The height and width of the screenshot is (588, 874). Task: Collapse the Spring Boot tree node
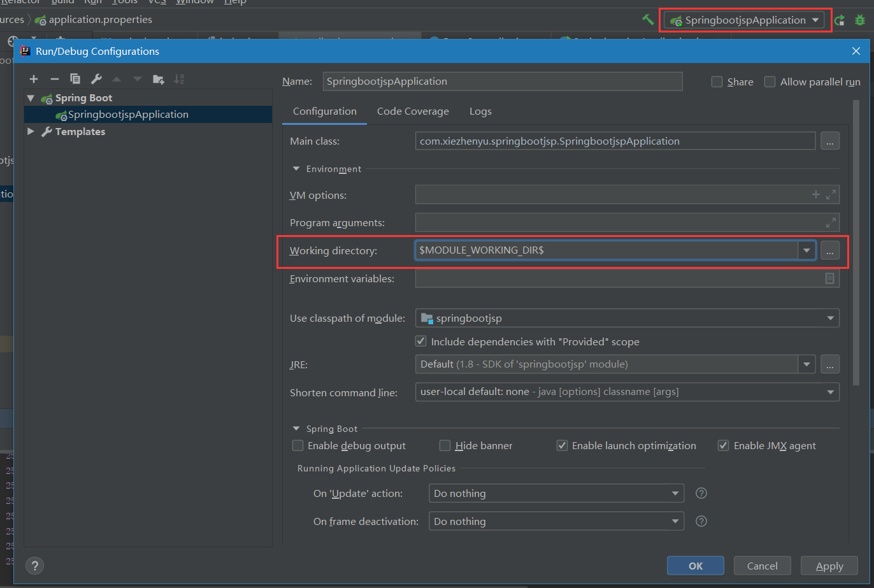(x=31, y=98)
